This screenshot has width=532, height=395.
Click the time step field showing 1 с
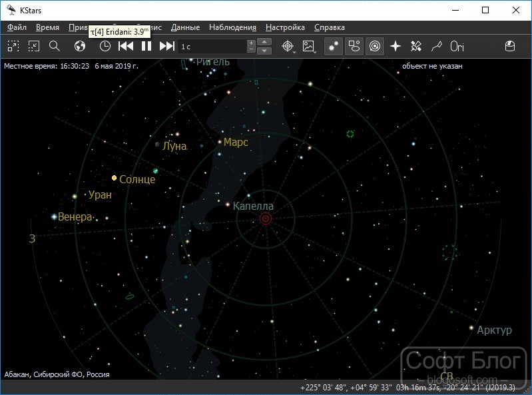[x=212, y=47]
